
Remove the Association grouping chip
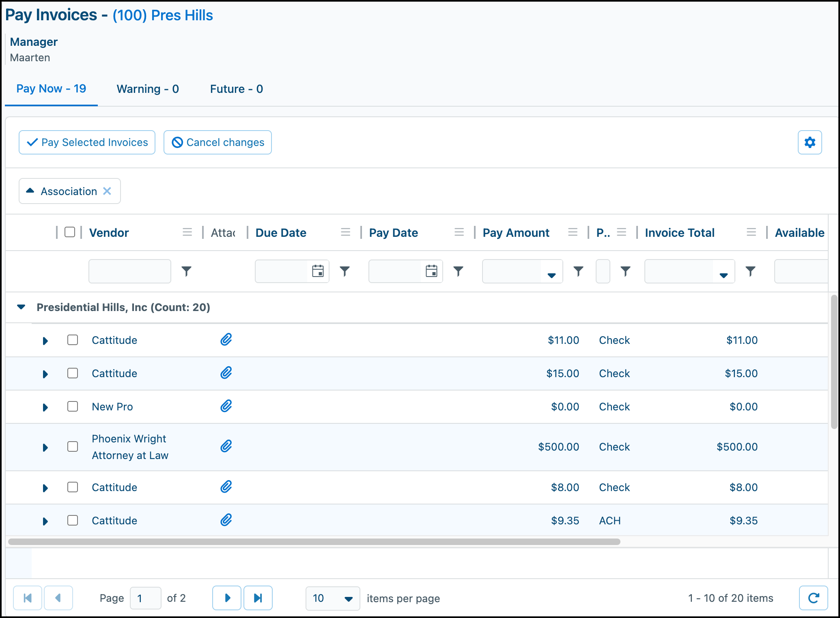(107, 191)
